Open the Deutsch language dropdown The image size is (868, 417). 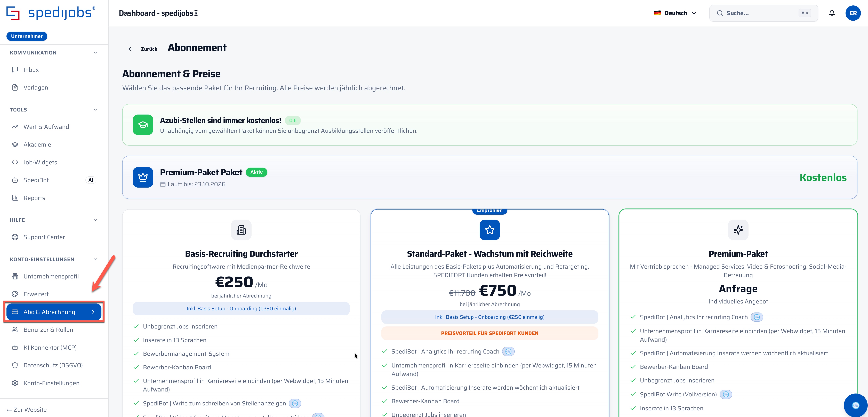pos(675,13)
